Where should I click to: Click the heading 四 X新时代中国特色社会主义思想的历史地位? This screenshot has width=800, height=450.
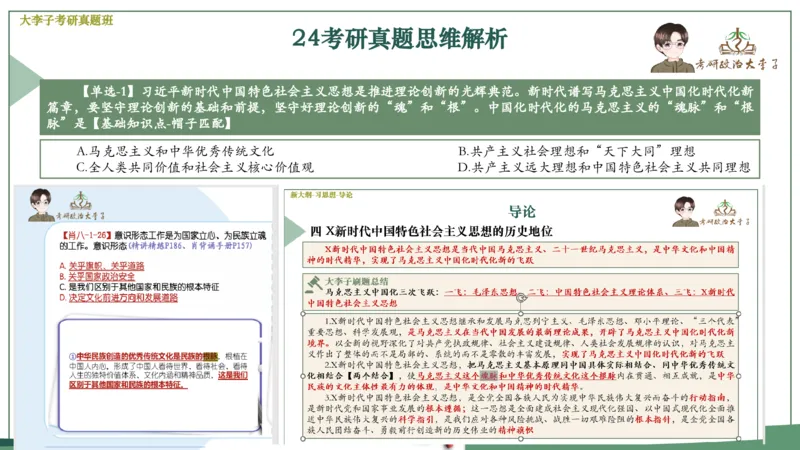[x=431, y=231]
